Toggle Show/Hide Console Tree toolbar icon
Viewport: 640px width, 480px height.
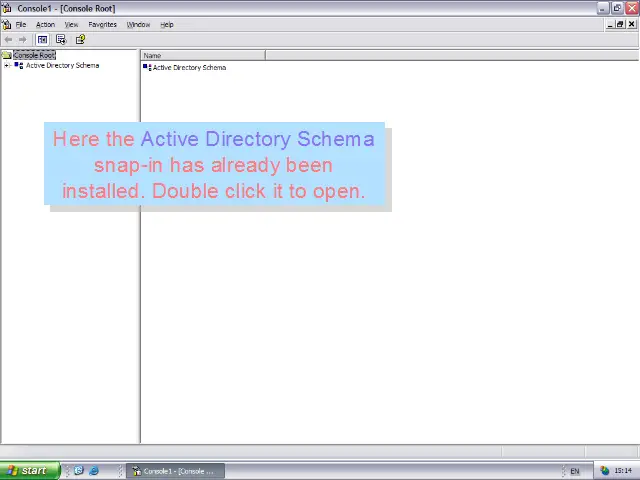(43, 40)
